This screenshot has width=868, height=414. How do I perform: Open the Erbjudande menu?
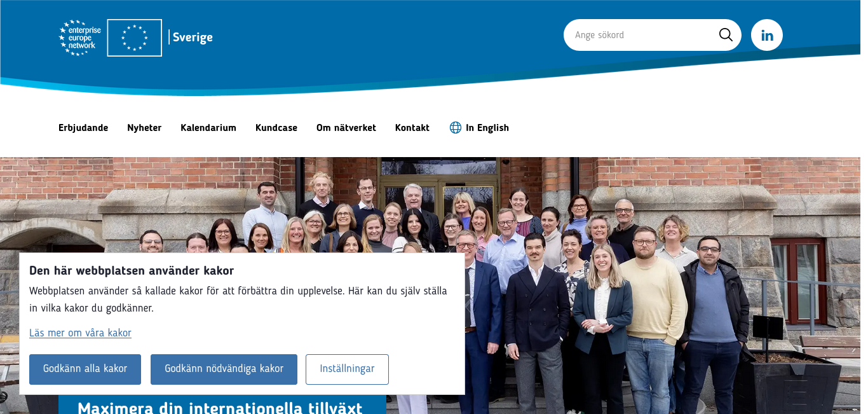(83, 128)
